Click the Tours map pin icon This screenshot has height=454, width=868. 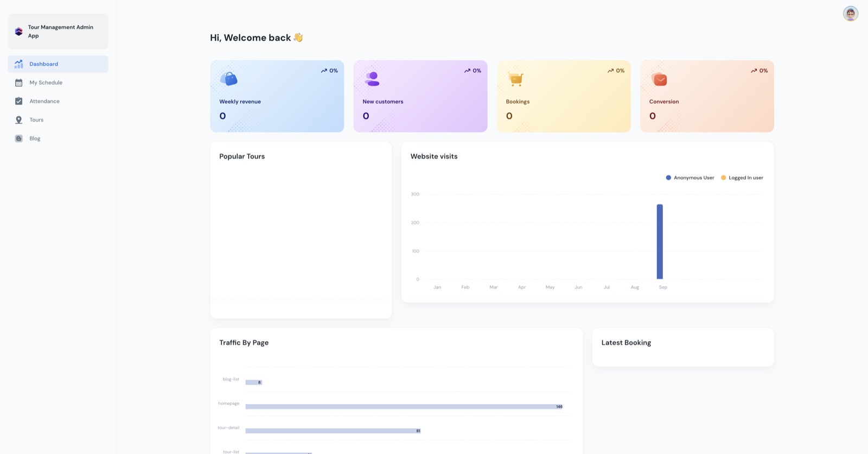click(x=18, y=120)
